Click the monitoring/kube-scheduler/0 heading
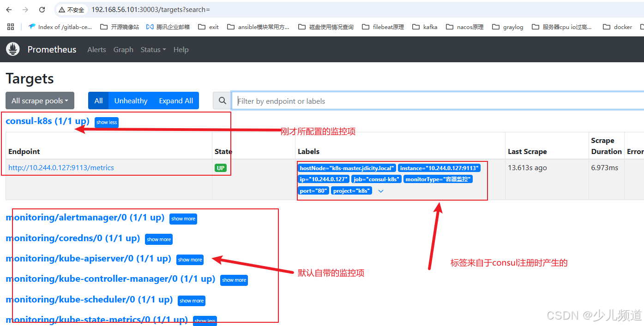Viewport: 644px width, 326px height. pyautogui.click(x=89, y=299)
